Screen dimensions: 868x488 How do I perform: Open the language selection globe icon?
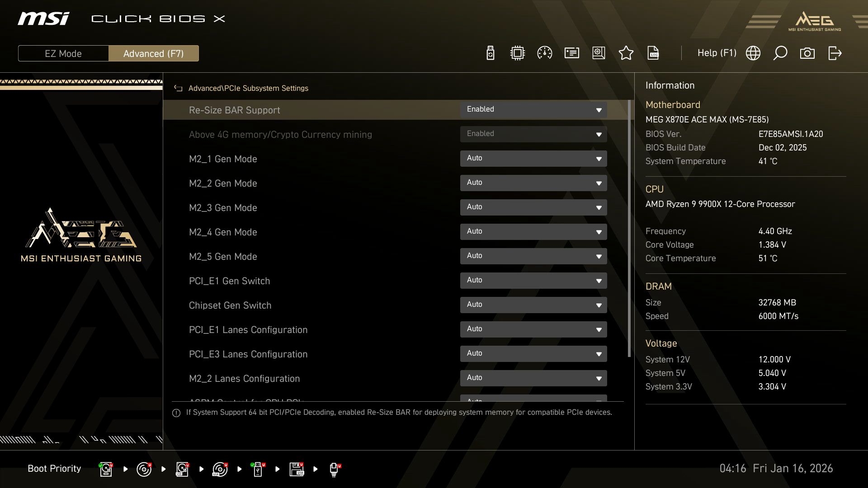click(753, 53)
